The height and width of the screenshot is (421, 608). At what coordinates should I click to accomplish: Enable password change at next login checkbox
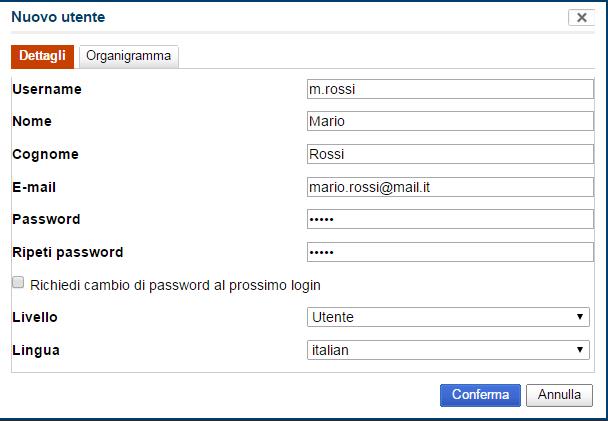coord(18,283)
